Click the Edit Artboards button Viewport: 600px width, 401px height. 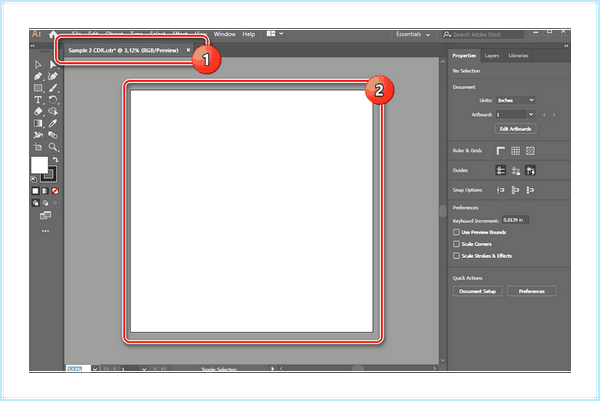tap(515, 129)
